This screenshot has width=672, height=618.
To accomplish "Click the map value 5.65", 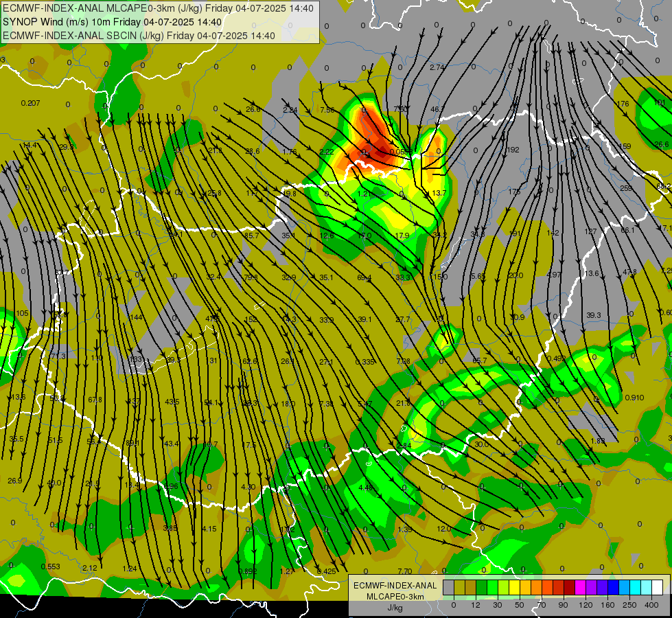I will point(478,276).
